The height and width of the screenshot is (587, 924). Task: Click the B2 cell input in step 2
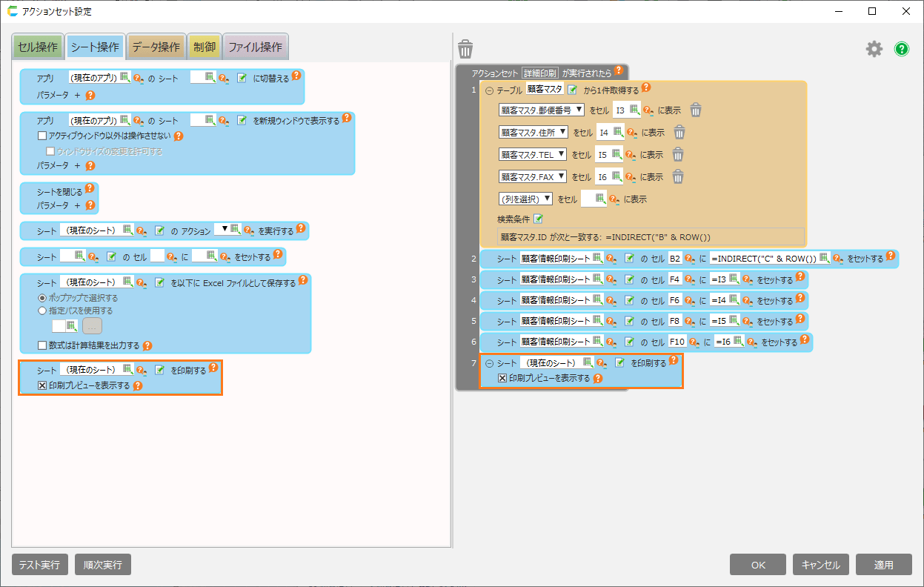pos(675,259)
